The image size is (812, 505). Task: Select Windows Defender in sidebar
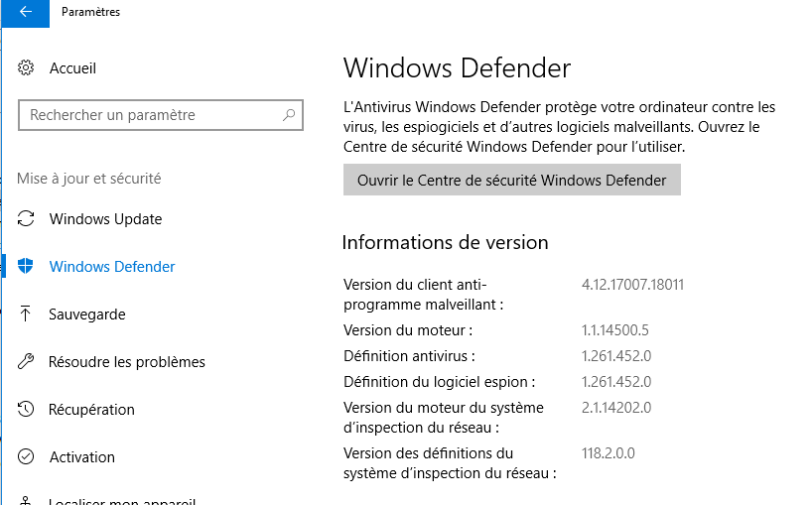112,267
